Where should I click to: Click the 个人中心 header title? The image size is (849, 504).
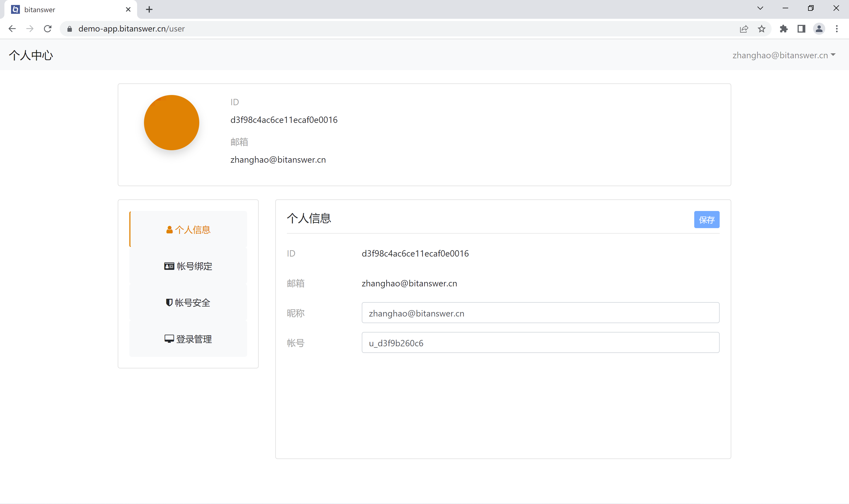pos(31,55)
